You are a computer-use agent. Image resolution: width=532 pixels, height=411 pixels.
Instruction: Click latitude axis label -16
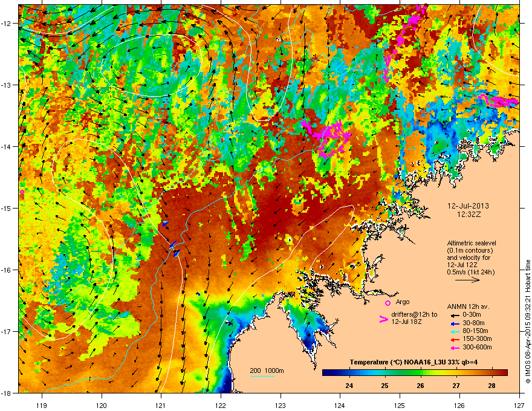pos(7,270)
